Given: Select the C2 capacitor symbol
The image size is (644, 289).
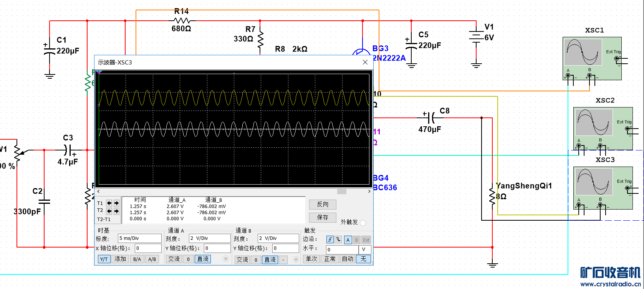Looking at the screenshot, I should pos(44,201).
